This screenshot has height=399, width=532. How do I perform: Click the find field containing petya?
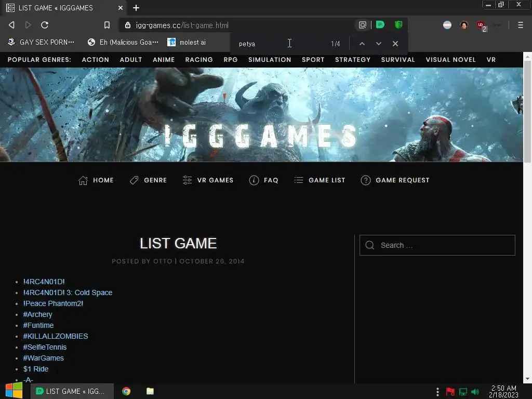280,44
